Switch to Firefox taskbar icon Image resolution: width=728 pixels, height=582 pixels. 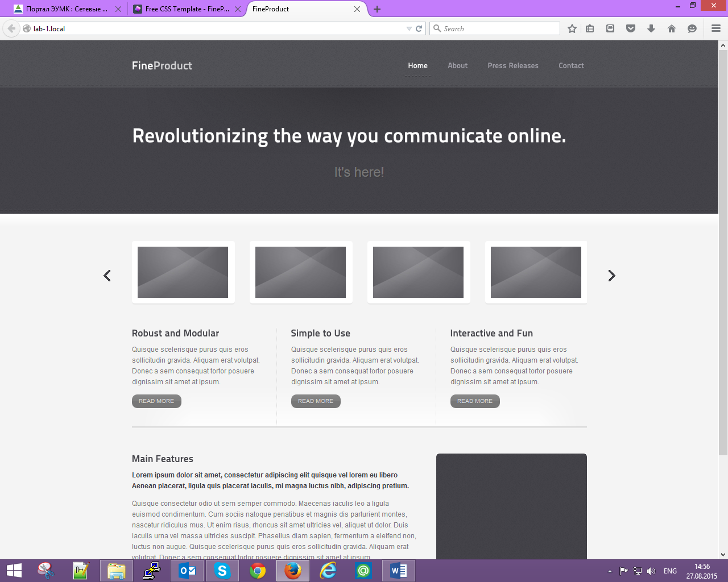click(x=293, y=571)
